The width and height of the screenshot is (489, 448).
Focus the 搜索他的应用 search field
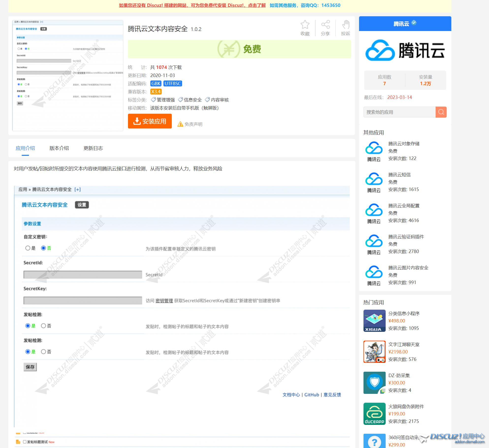point(399,112)
